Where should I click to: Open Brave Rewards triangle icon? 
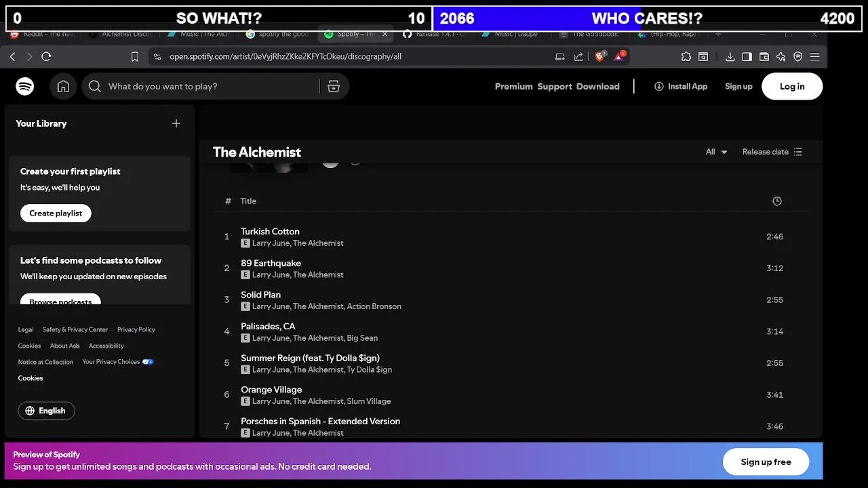(x=619, y=57)
